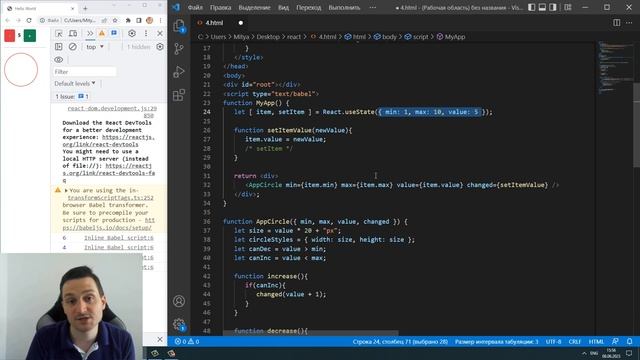Click the CRLF line ending in status bar
Viewport: 640px width, 360px height.
click(x=574, y=341)
